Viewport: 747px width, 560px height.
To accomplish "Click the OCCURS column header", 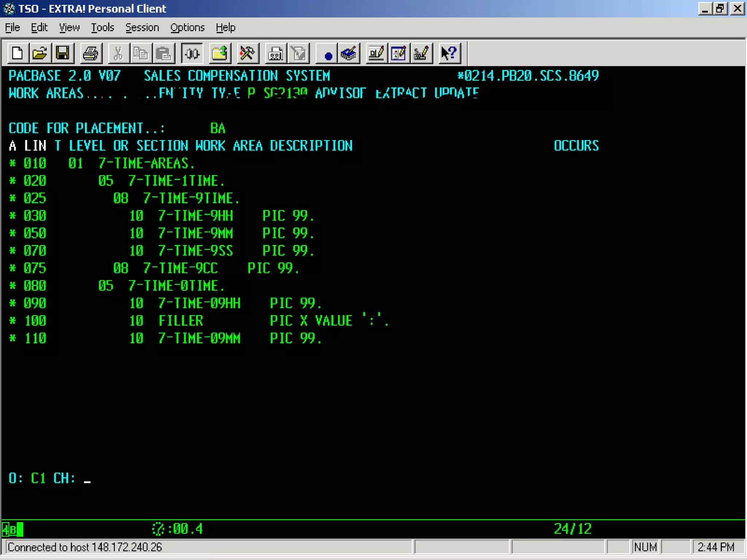I will click(576, 146).
